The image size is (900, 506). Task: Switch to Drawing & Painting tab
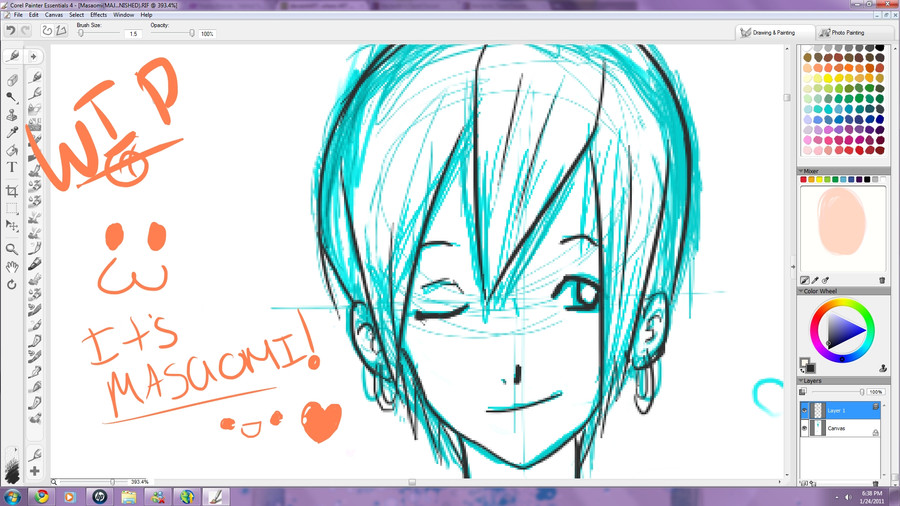pos(774,33)
